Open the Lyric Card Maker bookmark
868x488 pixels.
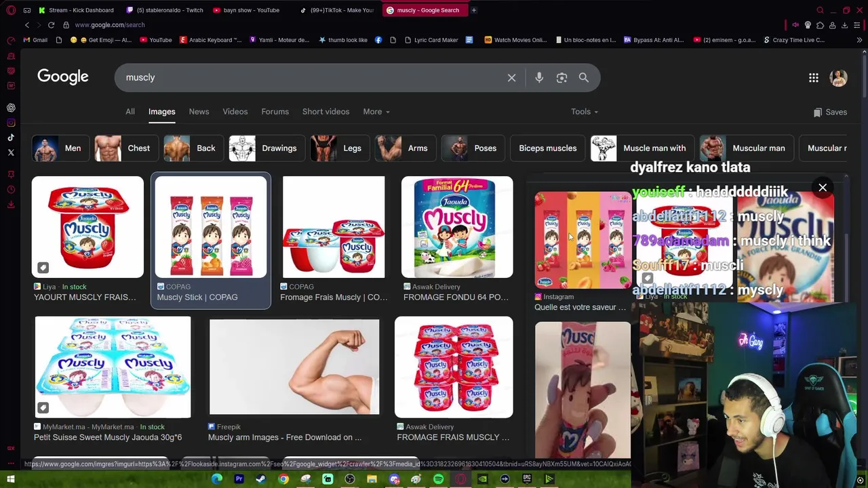point(431,40)
